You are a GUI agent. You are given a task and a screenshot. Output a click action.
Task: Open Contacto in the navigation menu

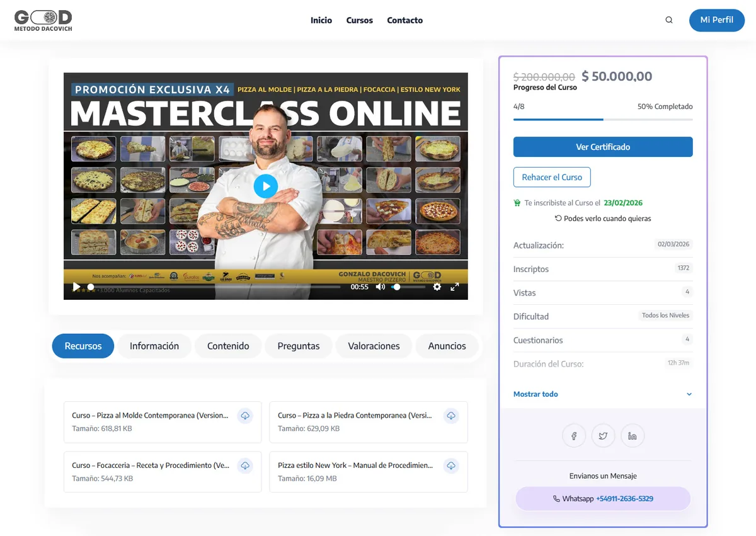405,20
